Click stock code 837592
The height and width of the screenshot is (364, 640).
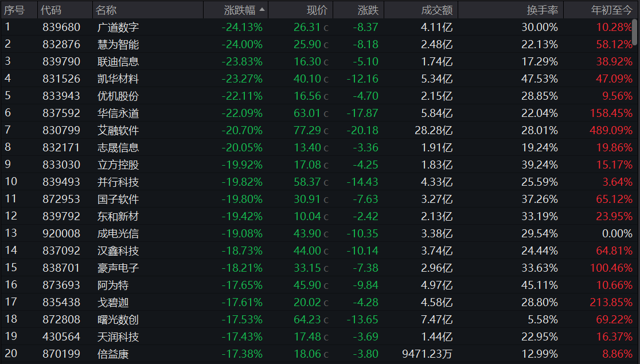pyautogui.click(x=61, y=113)
